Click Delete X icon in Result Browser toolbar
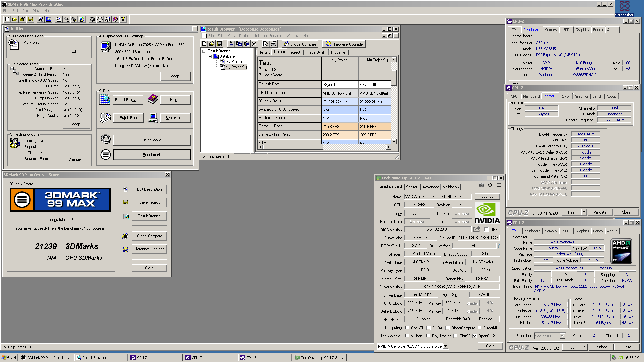Image resolution: width=644 pixels, height=362 pixels. click(x=254, y=44)
